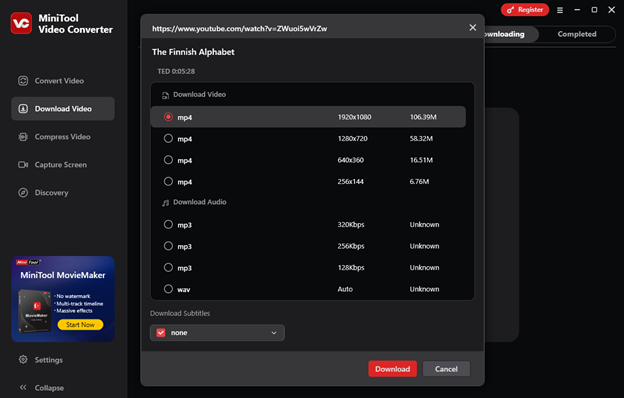Open Discovery section

63,193
